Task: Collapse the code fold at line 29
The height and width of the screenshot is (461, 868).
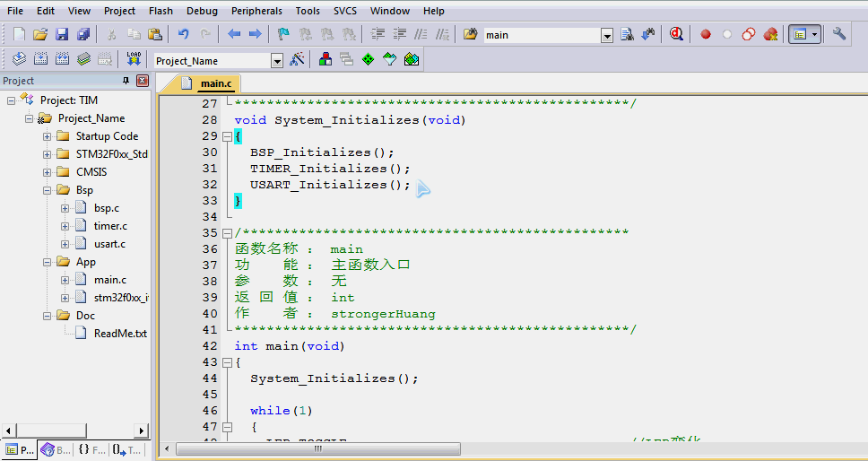Action: tap(227, 136)
